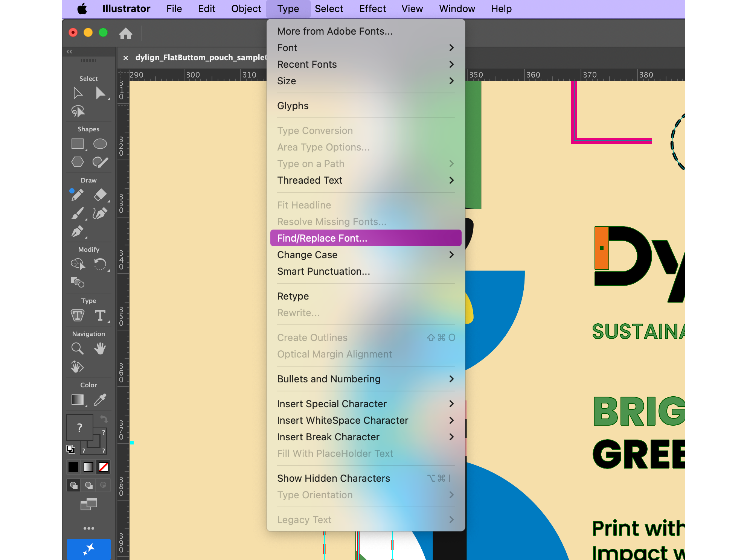This screenshot has width=747, height=560.
Task: Enable Draw Behind mode
Action: pos(88,485)
